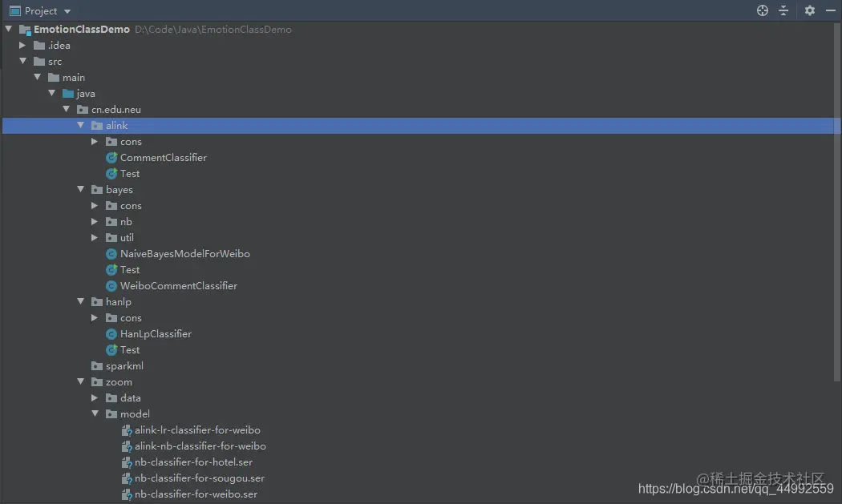Image resolution: width=842 pixels, height=504 pixels.
Task: Select nb-classifier-for-hotel.ser file name
Action: click(x=193, y=462)
